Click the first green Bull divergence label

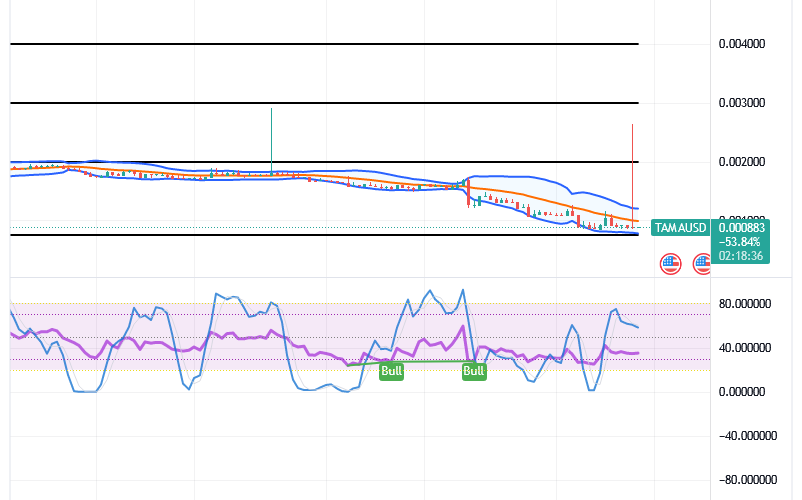[x=391, y=371]
